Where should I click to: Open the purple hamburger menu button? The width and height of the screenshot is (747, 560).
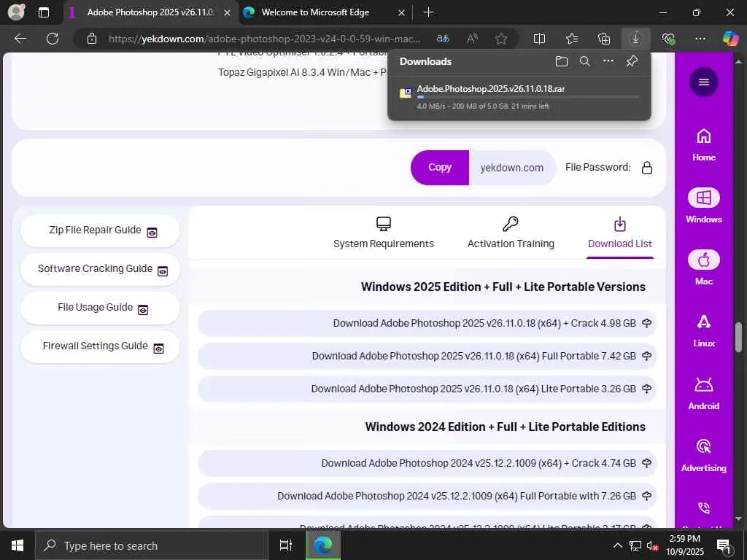click(704, 82)
